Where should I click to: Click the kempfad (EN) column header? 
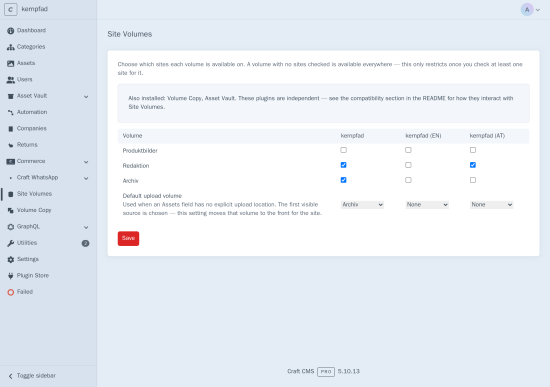coord(423,136)
